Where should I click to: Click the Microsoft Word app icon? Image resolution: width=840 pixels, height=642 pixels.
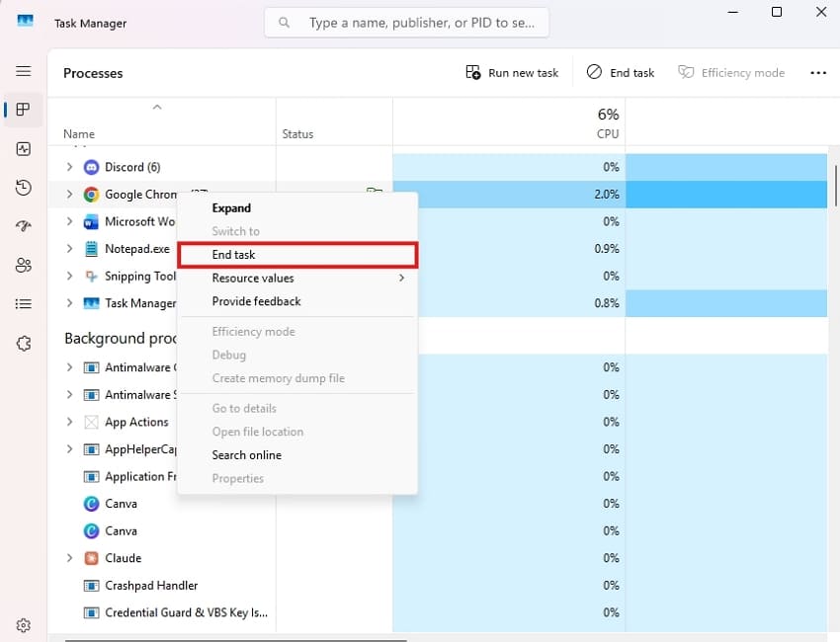click(91, 221)
